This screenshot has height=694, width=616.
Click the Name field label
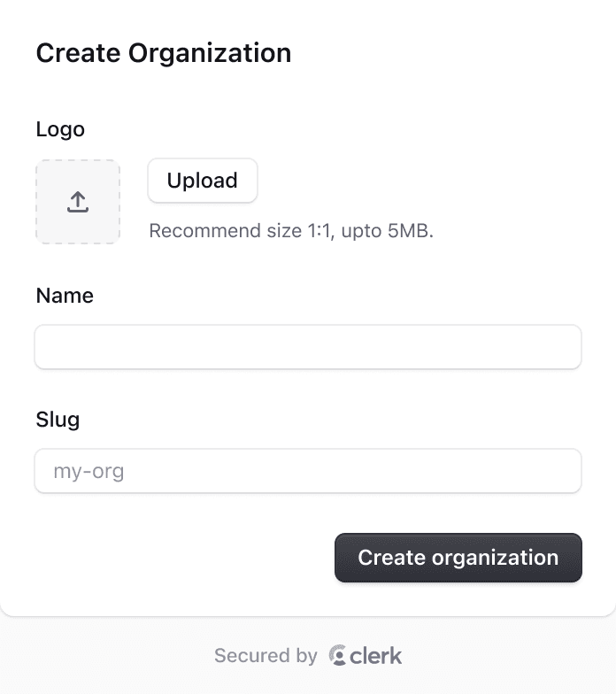point(65,296)
